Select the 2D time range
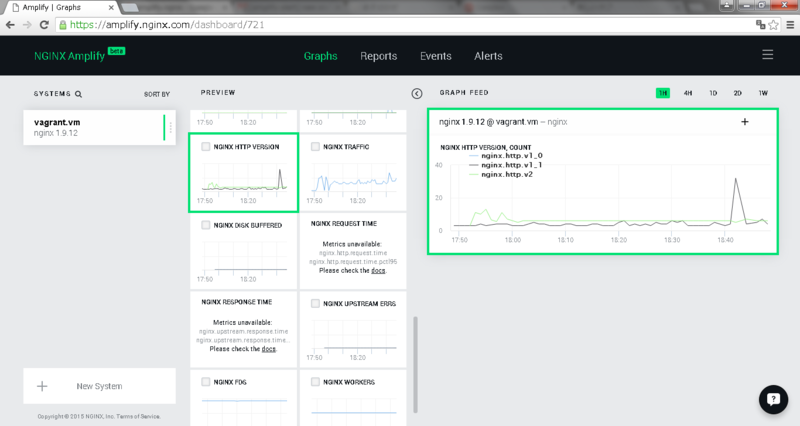The width and height of the screenshot is (800, 426). point(737,93)
